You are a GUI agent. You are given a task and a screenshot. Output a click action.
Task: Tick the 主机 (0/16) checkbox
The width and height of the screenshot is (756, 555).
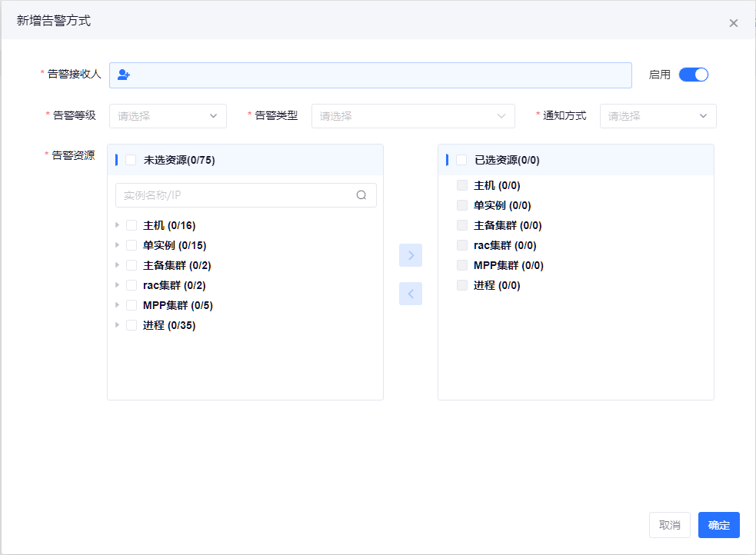[x=131, y=225]
